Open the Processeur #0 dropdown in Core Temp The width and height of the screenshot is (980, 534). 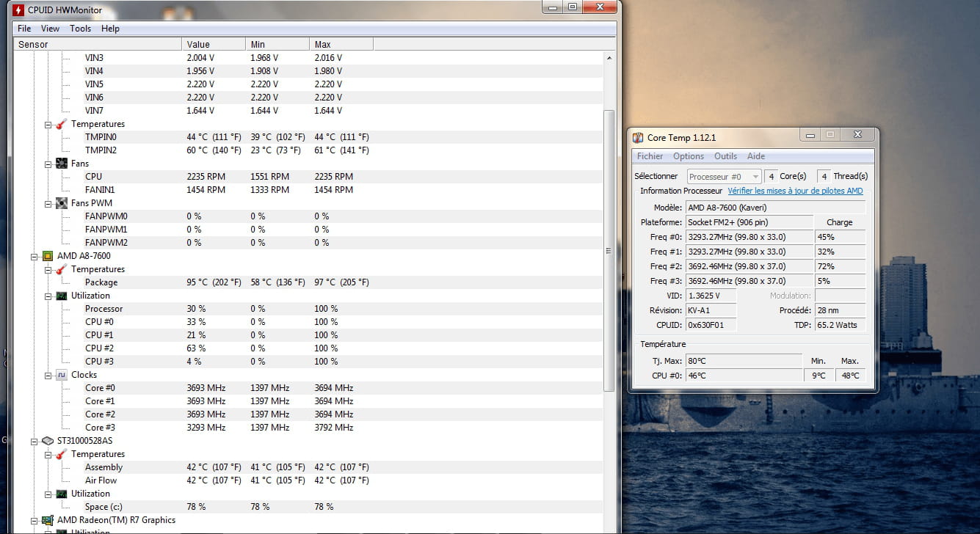point(723,176)
